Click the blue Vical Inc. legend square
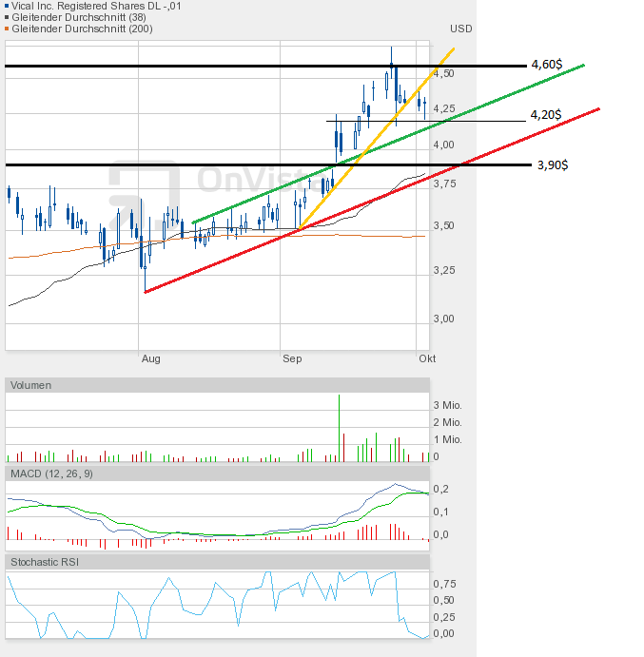This screenshot has height=657, width=644. click(7, 6)
